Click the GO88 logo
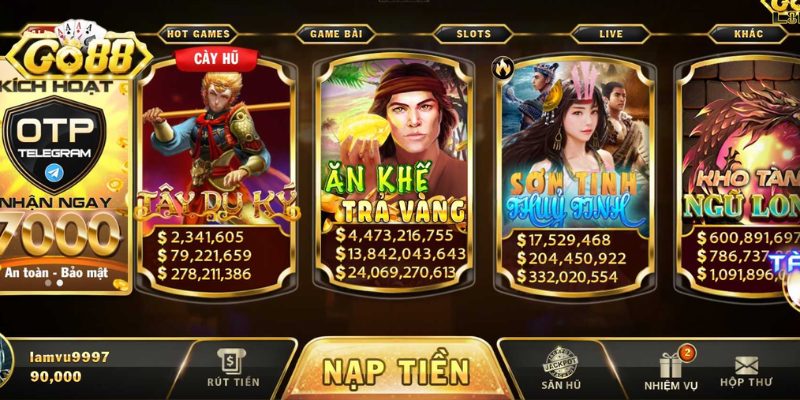The image size is (800, 400). (78, 55)
